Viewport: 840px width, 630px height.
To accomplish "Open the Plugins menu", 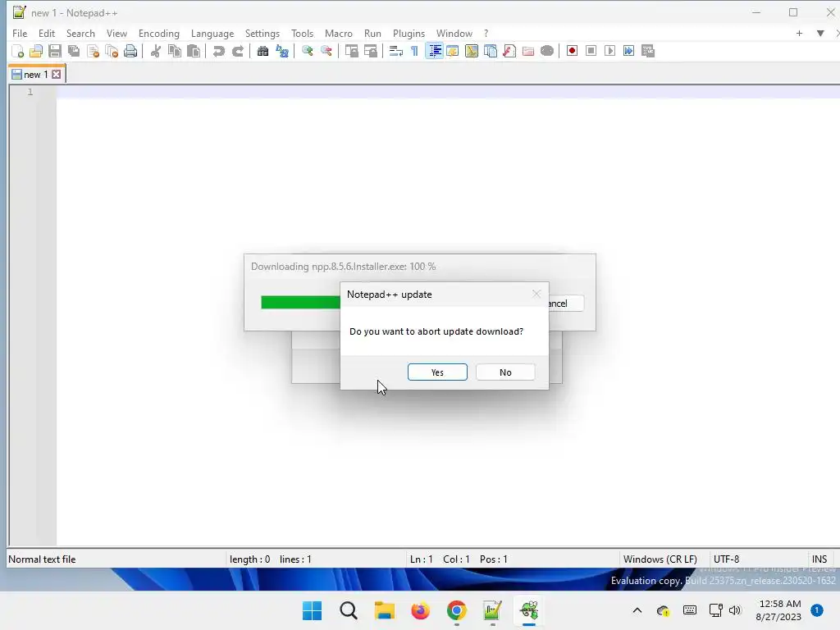I will pos(409,33).
